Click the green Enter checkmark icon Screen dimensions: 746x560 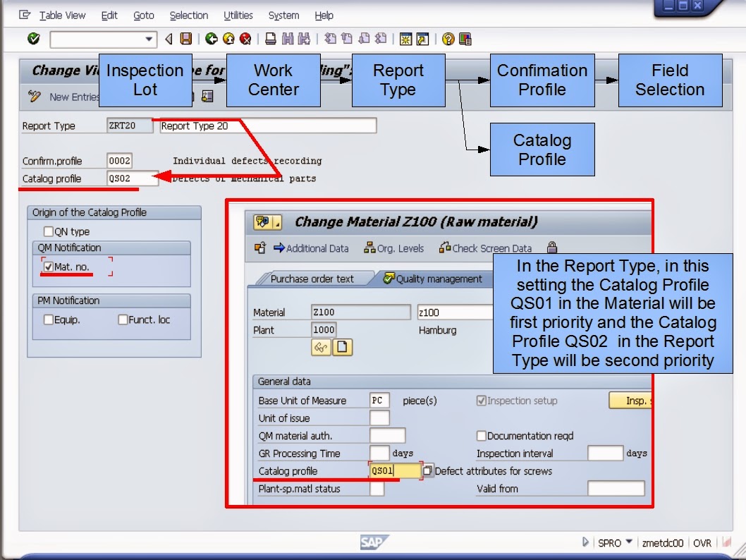[x=32, y=40]
